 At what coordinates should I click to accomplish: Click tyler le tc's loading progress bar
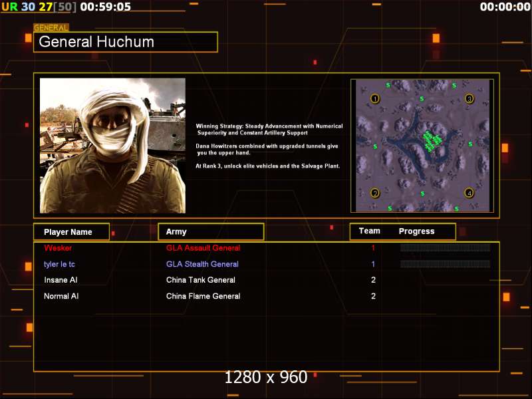coord(445,263)
